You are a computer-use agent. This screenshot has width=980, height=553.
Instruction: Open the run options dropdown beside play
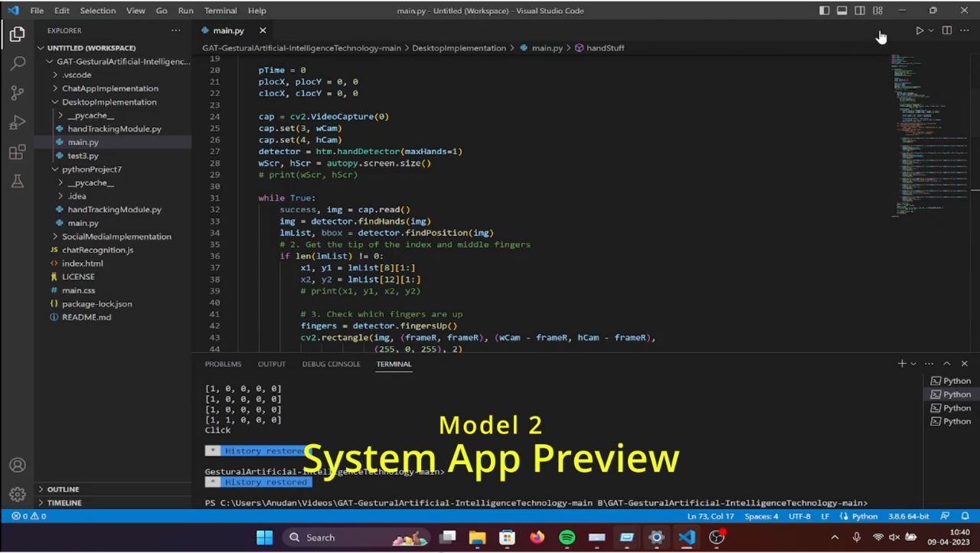(x=931, y=31)
